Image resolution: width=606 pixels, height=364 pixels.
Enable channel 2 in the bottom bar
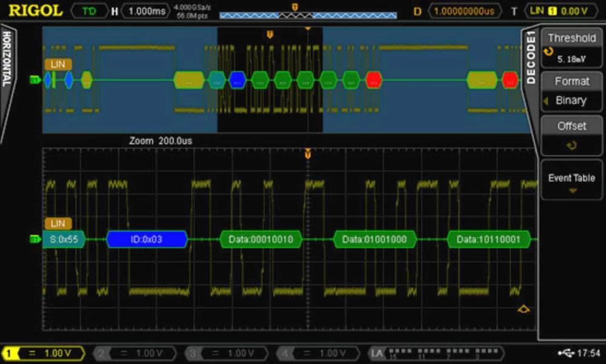(x=133, y=352)
